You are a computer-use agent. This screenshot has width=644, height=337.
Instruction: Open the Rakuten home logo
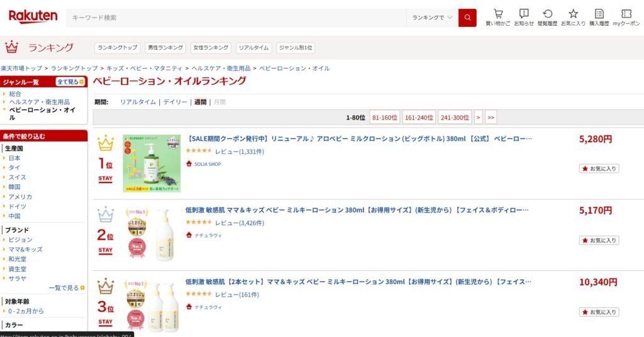pos(33,16)
